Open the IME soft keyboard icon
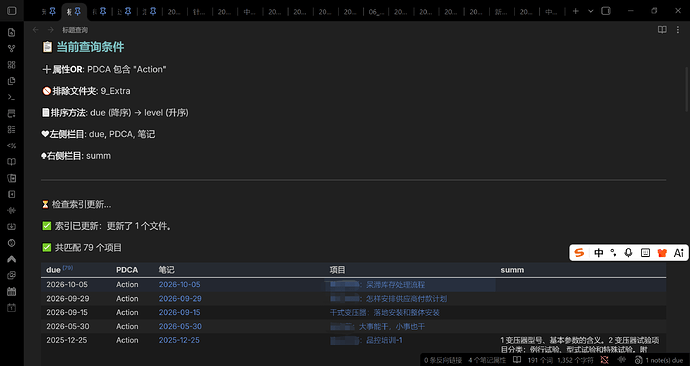The image size is (690, 366). (x=645, y=253)
